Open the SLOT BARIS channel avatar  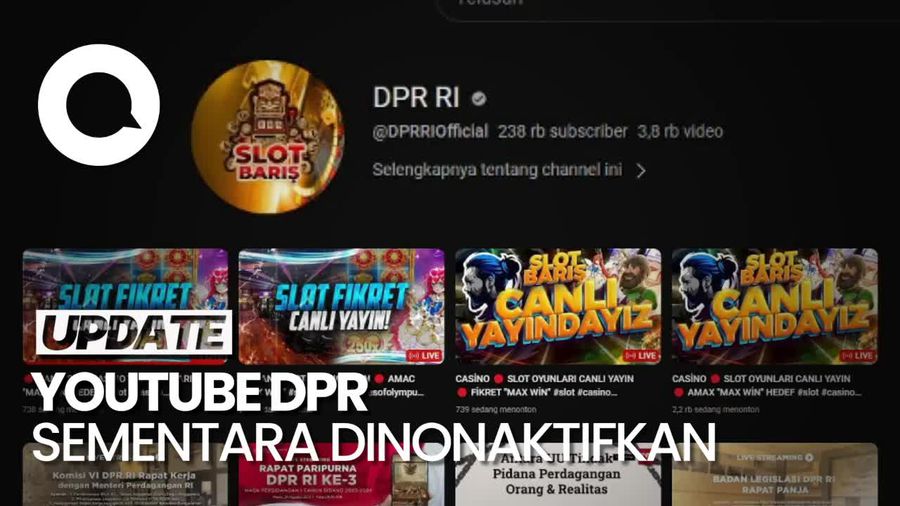pyautogui.click(x=267, y=137)
